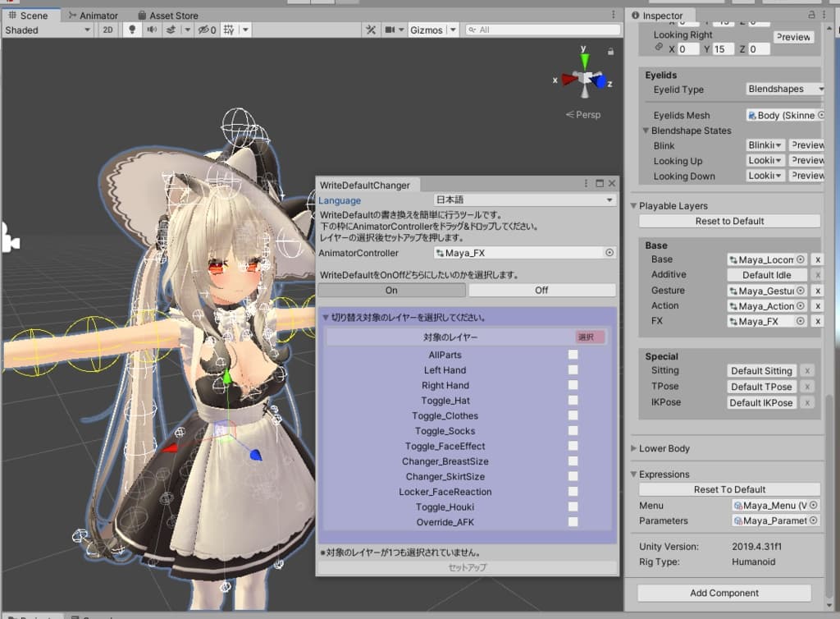This screenshot has width=840, height=619.
Task: Open the Shaded draw mode dropdown
Action: pyautogui.click(x=48, y=30)
